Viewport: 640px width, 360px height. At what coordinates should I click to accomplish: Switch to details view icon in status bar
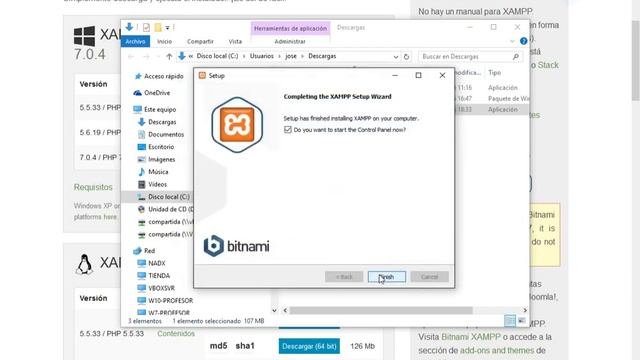[x=510, y=321]
